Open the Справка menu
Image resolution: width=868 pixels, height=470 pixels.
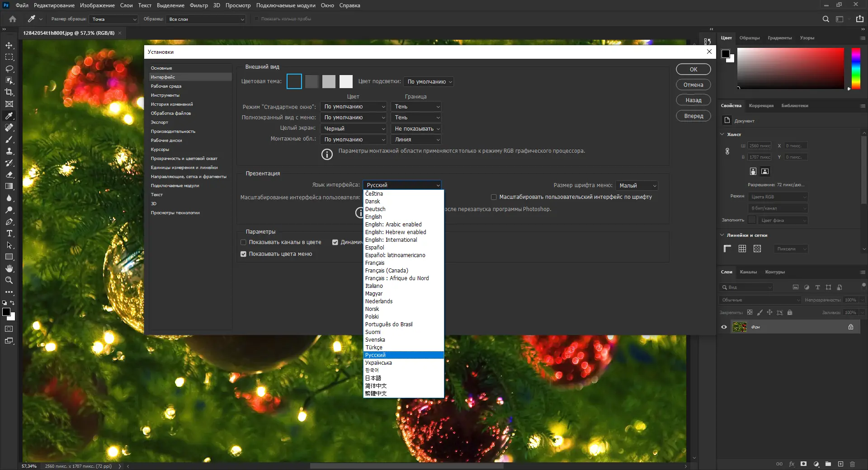[350, 5]
